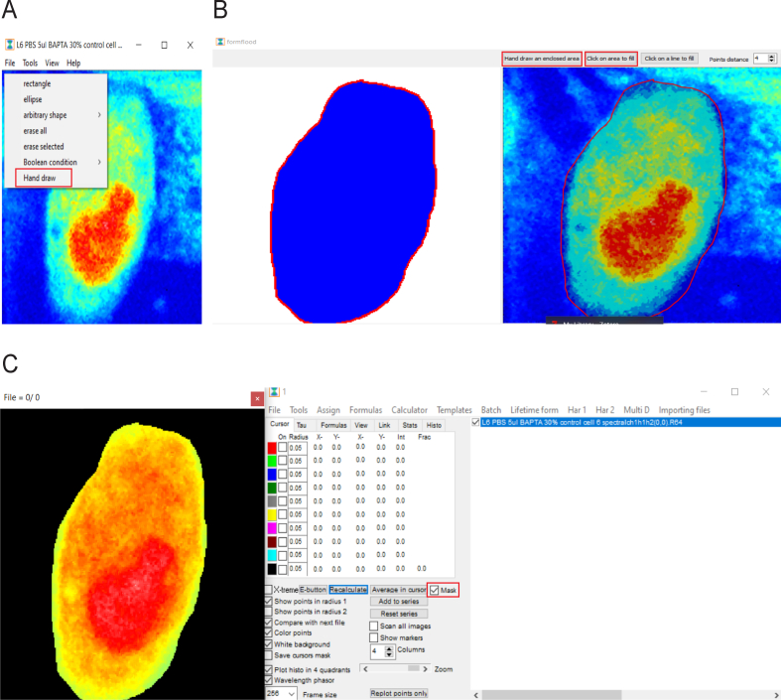Screen dimensions: 781x700
Task: Click the Recalculate button
Action: coord(348,590)
